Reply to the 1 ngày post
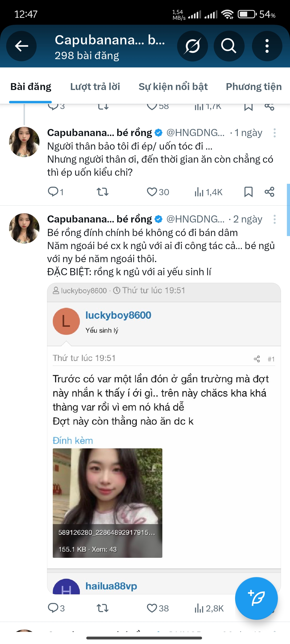Image resolution: width=290 pixels, height=644 pixels. pos(53,192)
